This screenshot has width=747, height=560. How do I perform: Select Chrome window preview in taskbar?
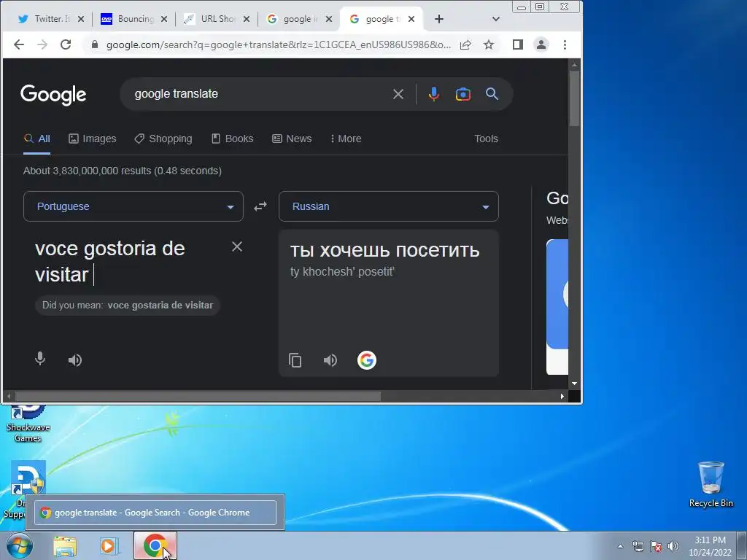point(155,513)
